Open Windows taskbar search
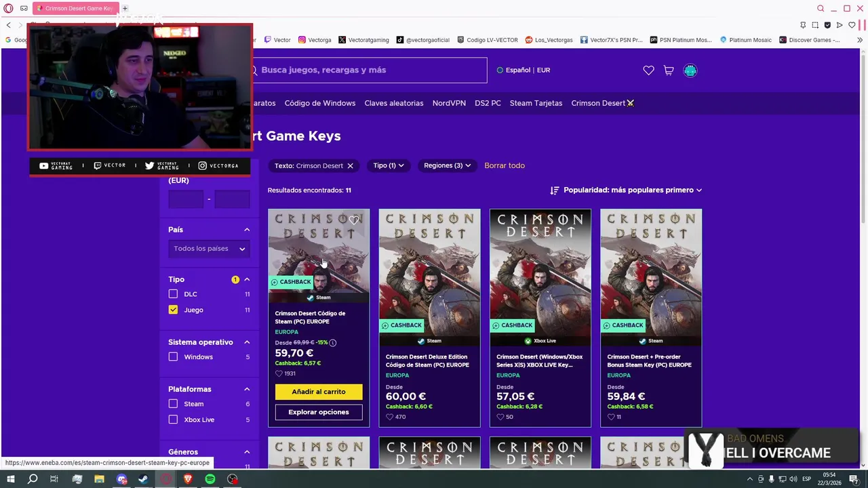This screenshot has width=868, height=488. [x=33, y=479]
